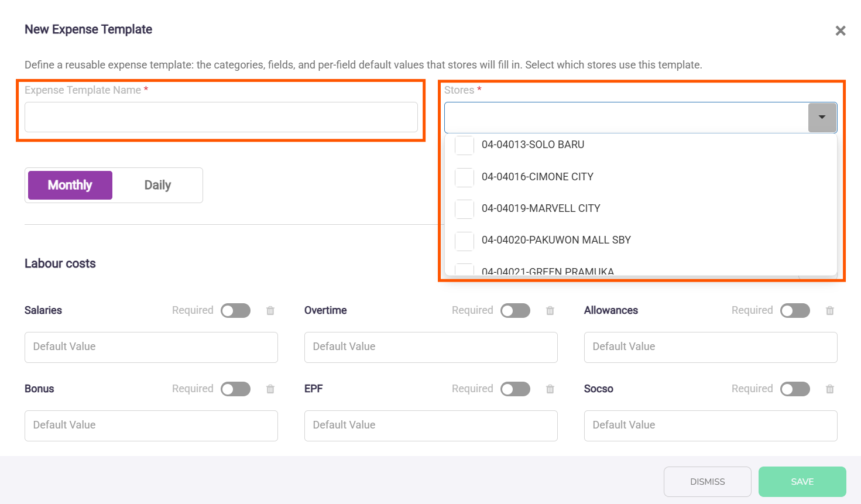861x504 pixels.
Task: Remove the Overtime field via trash icon
Action: tap(550, 311)
